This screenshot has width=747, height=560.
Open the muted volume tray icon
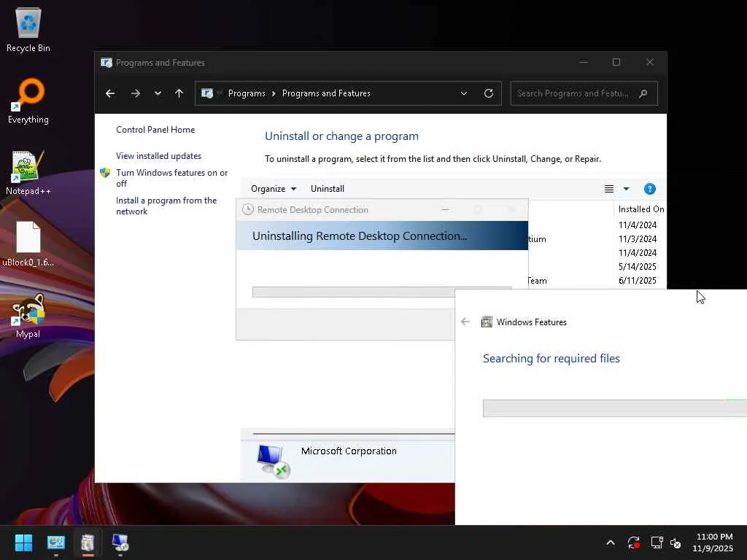[676, 542]
